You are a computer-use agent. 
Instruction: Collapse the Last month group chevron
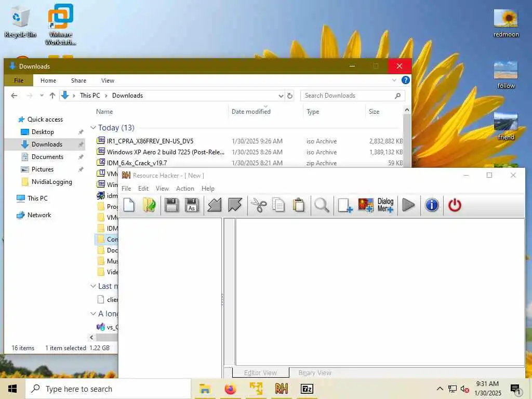click(x=93, y=286)
